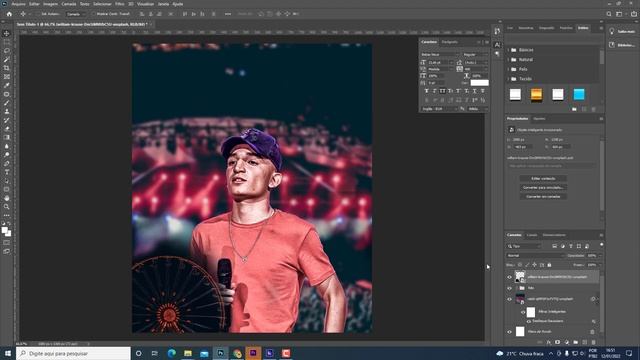The height and width of the screenshot is (360, 640).
Task: Open the search icon at top right
Action: pyautogui.click(x=609, y=14)
